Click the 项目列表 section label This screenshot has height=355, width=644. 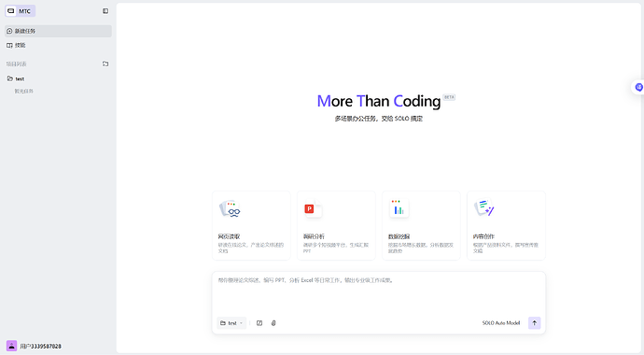pos(17,64)
